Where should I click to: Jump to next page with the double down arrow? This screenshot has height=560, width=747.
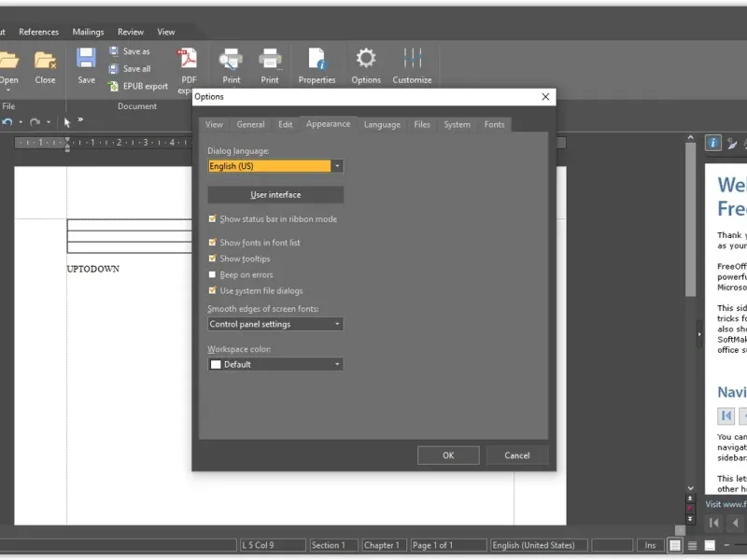(x=690, y=519)
